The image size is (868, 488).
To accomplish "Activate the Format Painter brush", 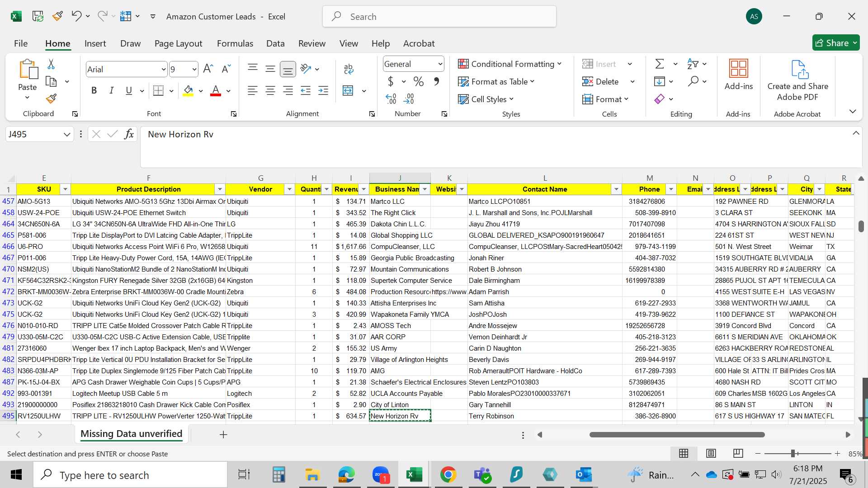I will tap(51, 98).
